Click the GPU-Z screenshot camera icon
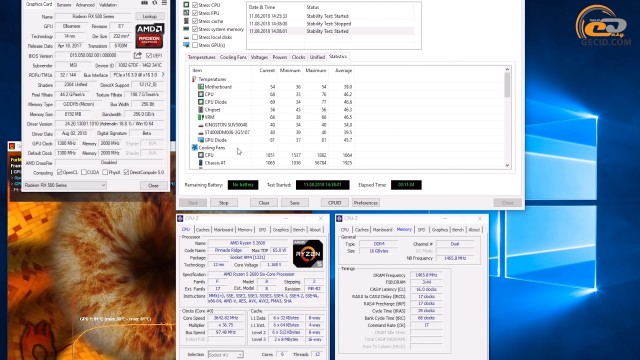The height and width of the screenshot is (360, 640). (x=144, y=3)
